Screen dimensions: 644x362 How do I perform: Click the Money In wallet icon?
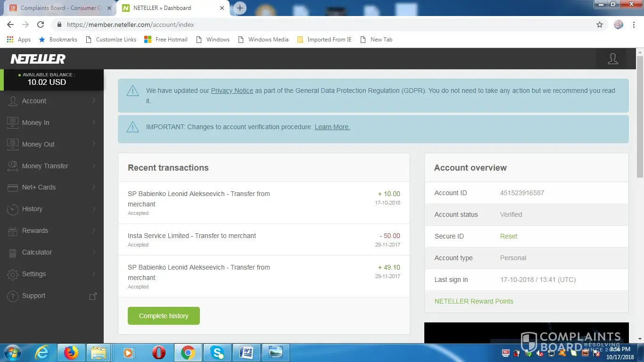click(13, 123)
